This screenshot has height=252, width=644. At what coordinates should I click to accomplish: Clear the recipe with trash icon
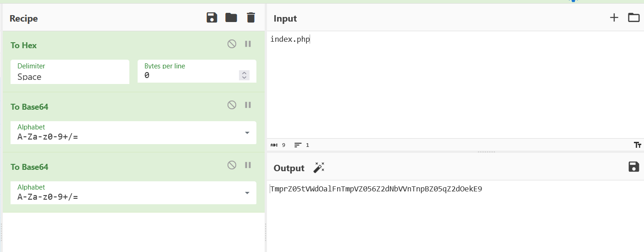pos(250,18)
